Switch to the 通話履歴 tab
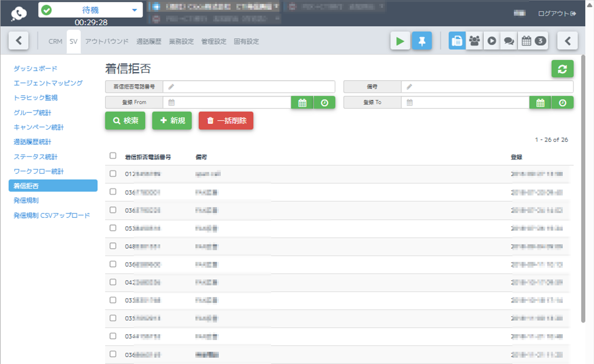Image resolution: width=594 pixels, height=364 pixels. click(x=149, y=42)
